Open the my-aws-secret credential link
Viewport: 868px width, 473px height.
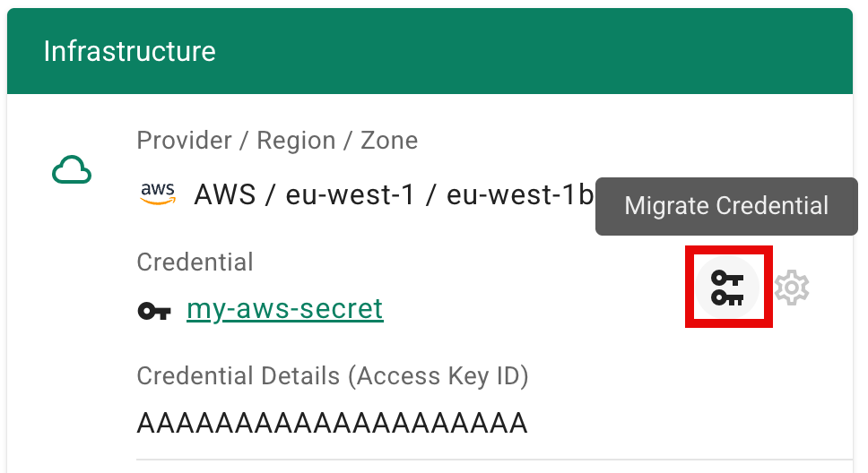coord(284,309)
